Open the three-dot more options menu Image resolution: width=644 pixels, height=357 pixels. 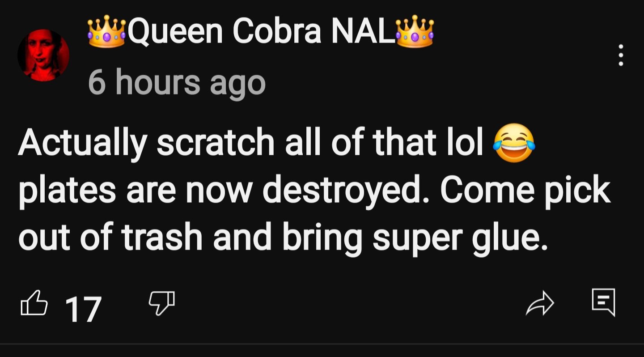click(x=621, y=55)
